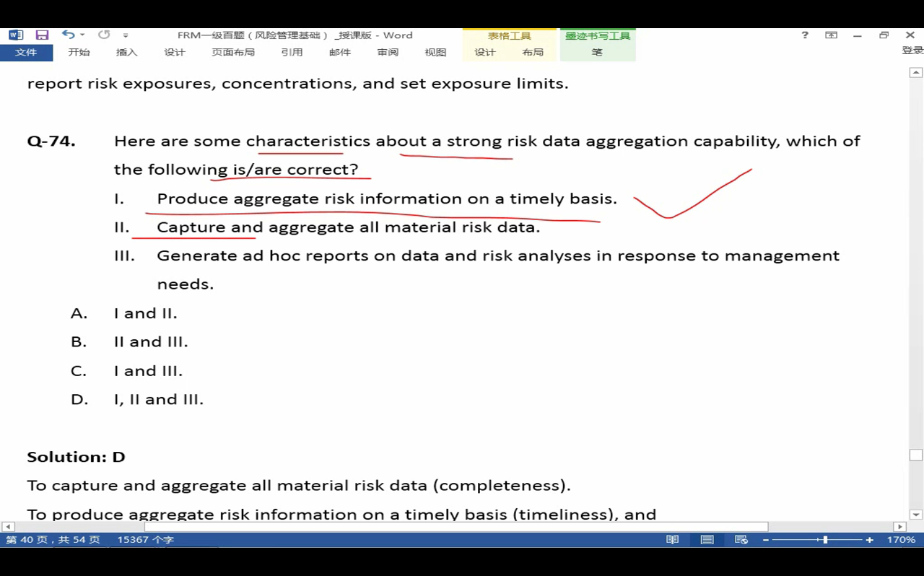Undo the last action
Image resolution: width=924 pixels, height=576 pixels.
68,35
